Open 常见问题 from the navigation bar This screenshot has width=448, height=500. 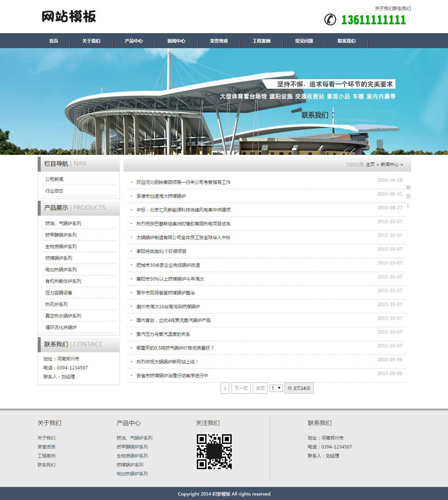click(x=305, y=41)
